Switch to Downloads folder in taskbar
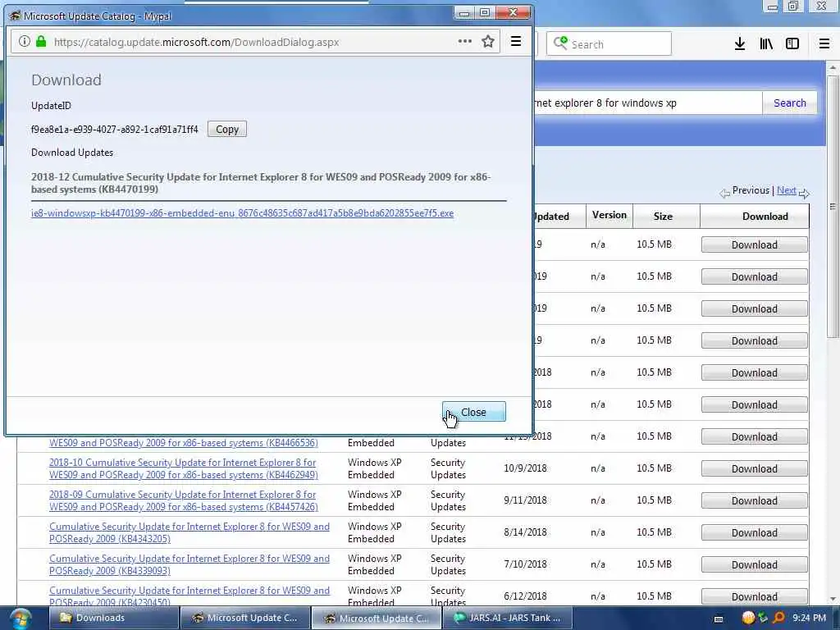This screenshot has width=840, height=630. pos(113,619)
